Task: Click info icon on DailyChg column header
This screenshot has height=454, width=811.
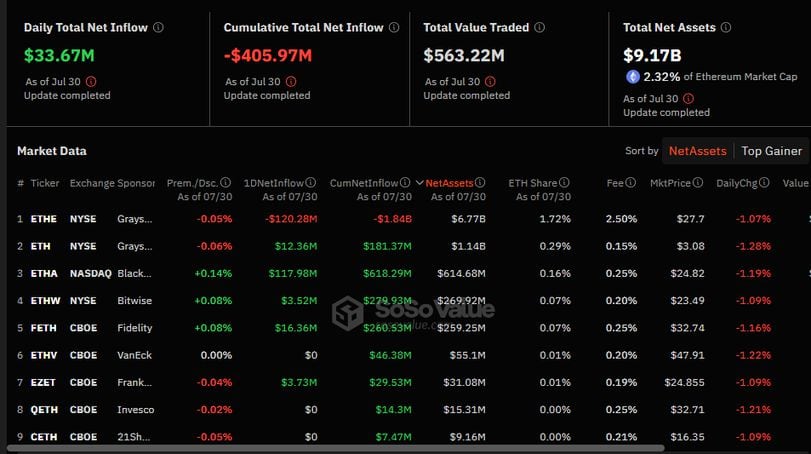Action: (764, 183)
